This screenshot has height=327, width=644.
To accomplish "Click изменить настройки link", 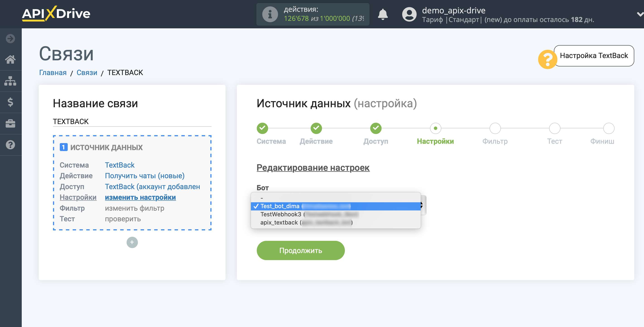I will pos(140,197).
